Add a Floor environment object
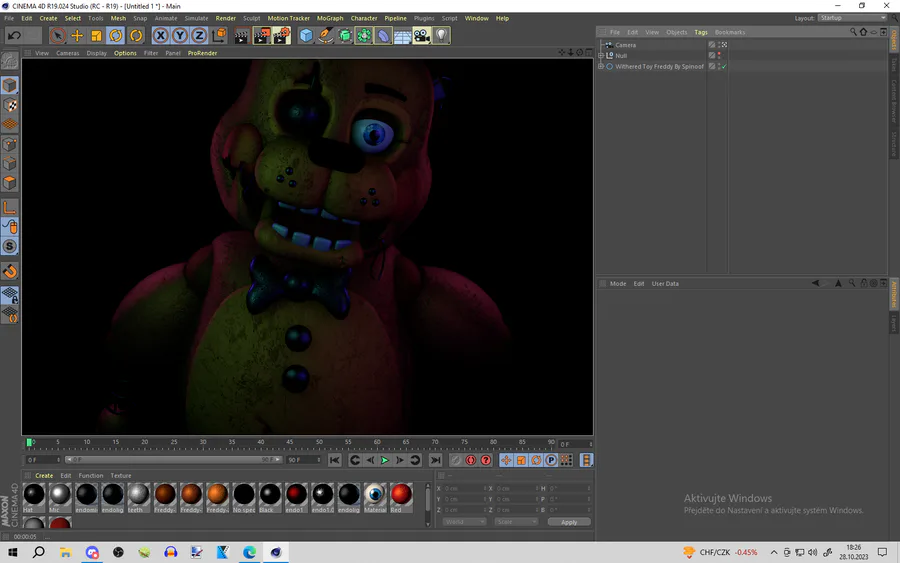Image resolution: width=900 pixels, height=563 pixels. [x=402, y=36]
